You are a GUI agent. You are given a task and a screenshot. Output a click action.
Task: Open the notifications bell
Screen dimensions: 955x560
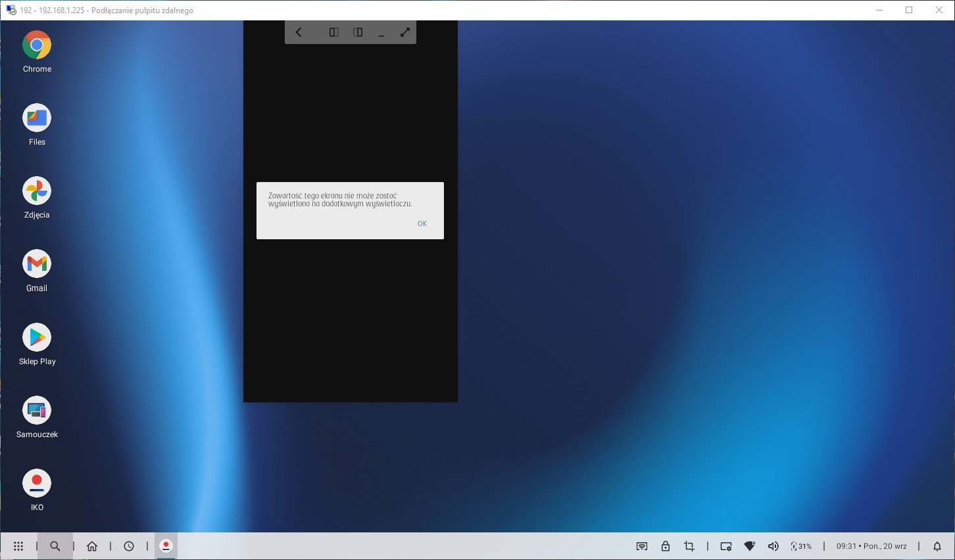point(937,546)
